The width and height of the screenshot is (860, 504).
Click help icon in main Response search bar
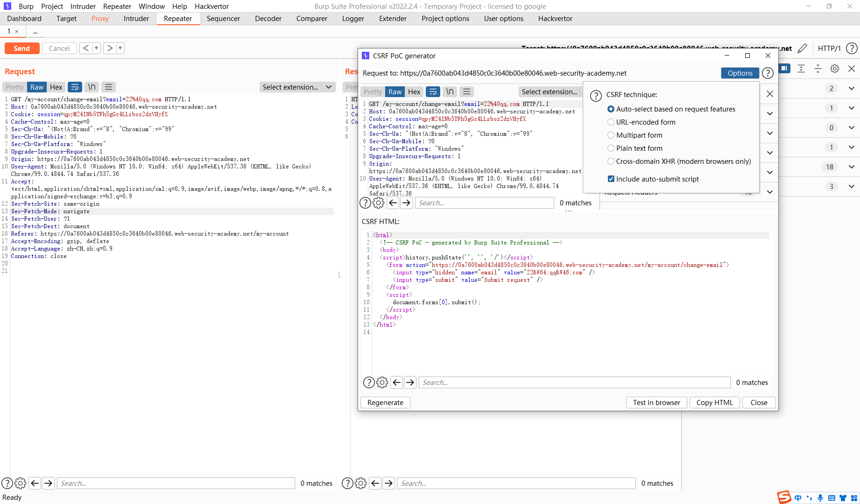point(347,483)
